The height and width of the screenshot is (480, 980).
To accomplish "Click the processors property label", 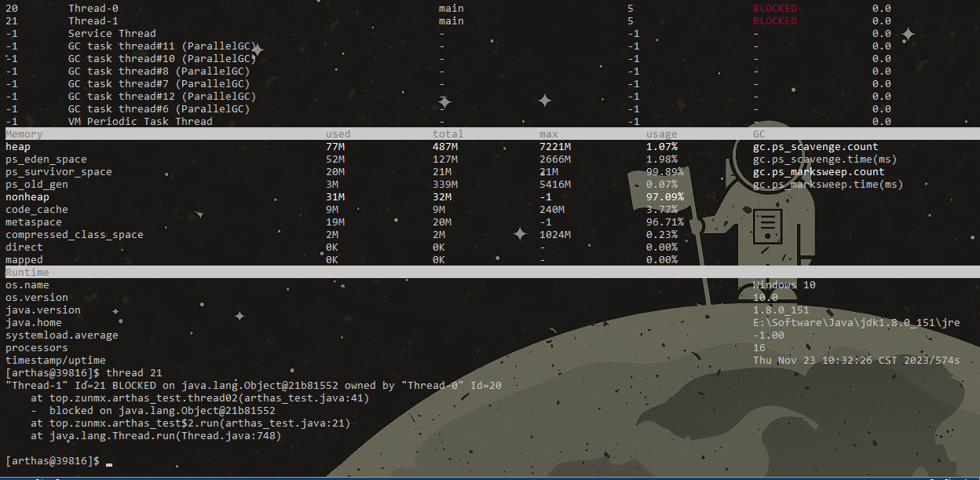I will [x=37, y=348].
